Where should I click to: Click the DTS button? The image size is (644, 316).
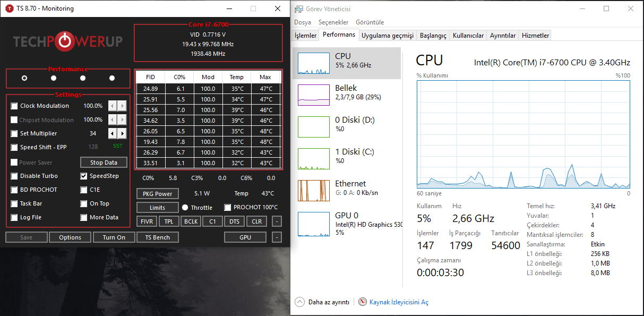234,221
